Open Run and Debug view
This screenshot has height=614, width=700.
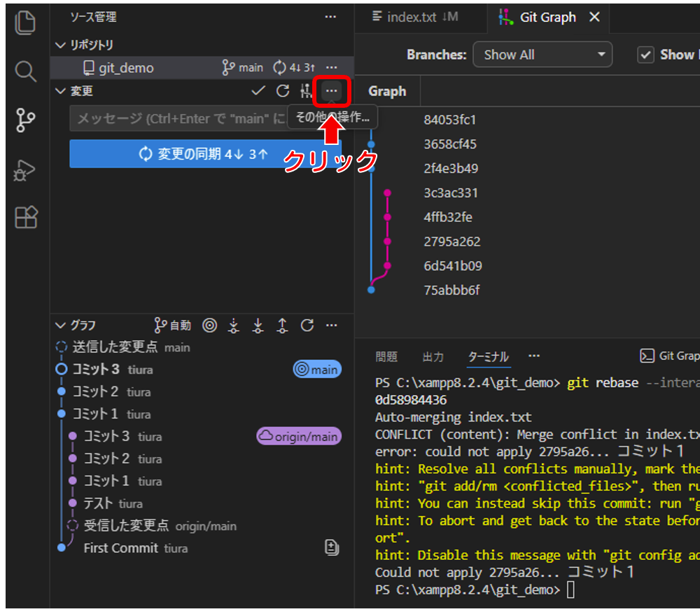point(25,169)
